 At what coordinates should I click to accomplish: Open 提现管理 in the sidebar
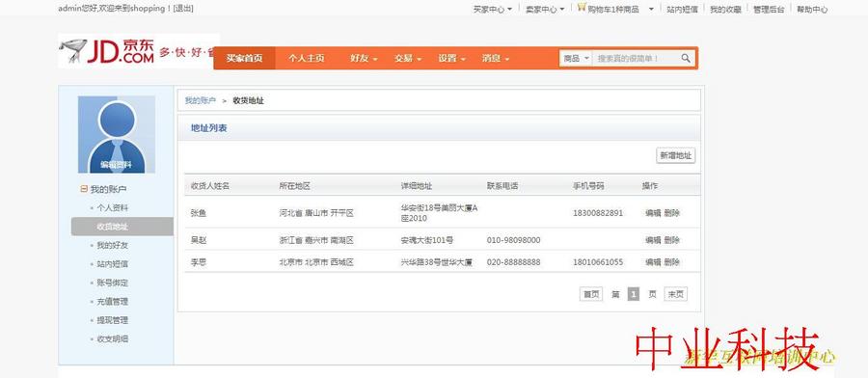[x=113, y=320]
